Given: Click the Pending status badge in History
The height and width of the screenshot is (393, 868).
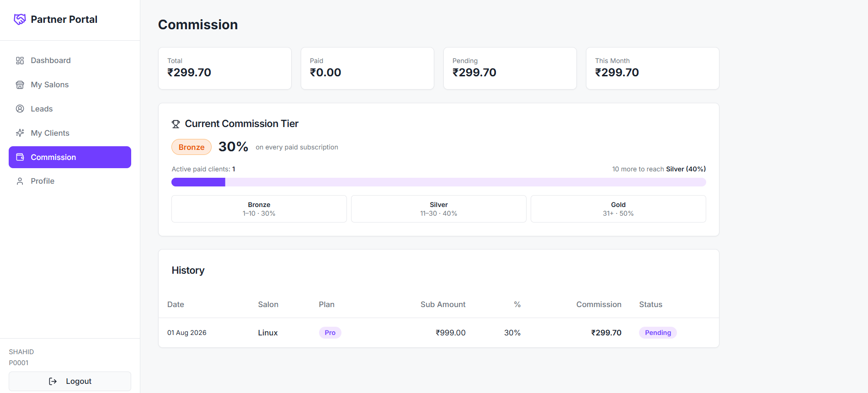Looking at the screenshot, I should pyautogui.click(x=658, y=333).
